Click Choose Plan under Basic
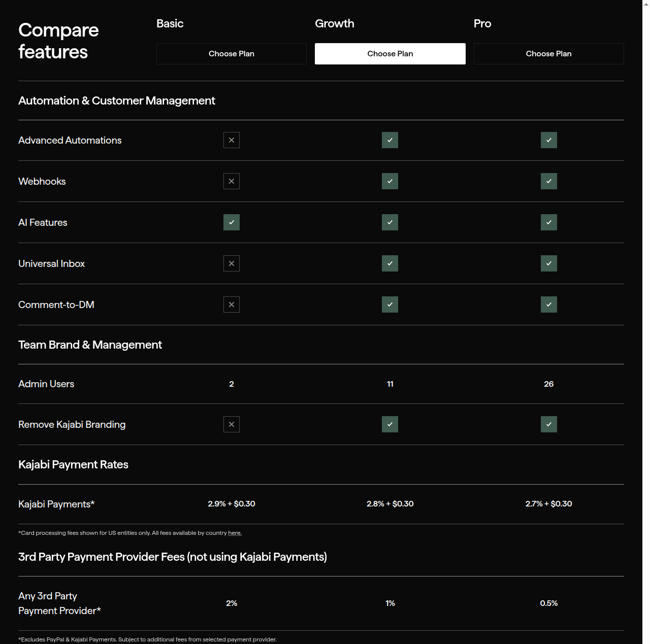Viewport: 650px width, 644px height. pos(232,54)
